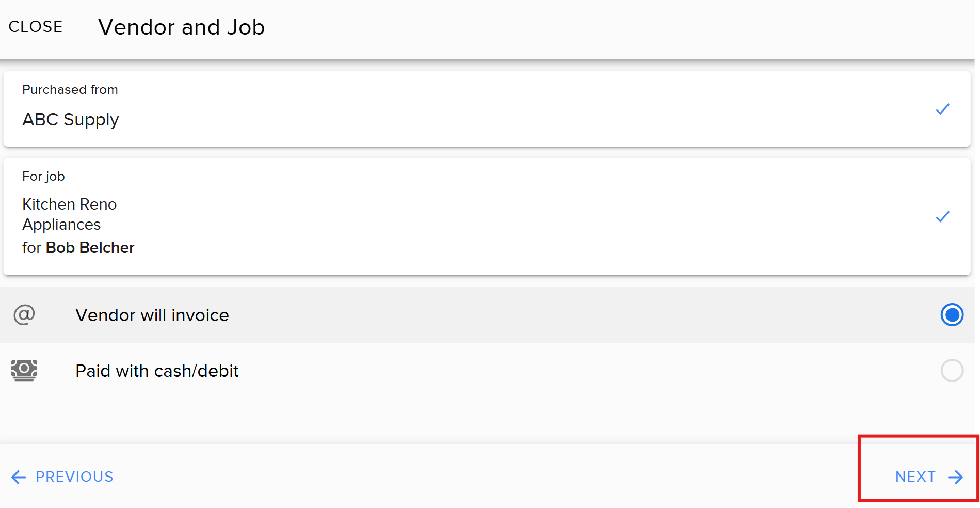Go back using the PREVIOUS link
This screenshot has width=980, height=508.
[x=74, y=477]
